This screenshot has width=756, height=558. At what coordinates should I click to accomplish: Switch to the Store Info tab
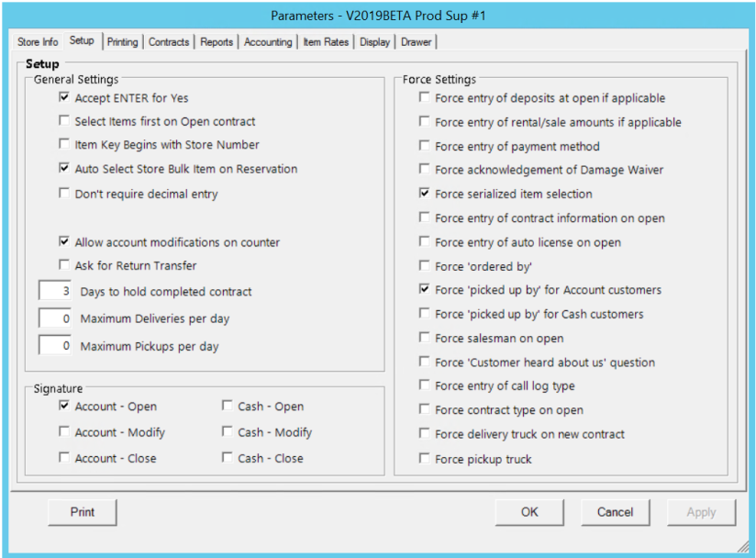[x=38, y=42]
